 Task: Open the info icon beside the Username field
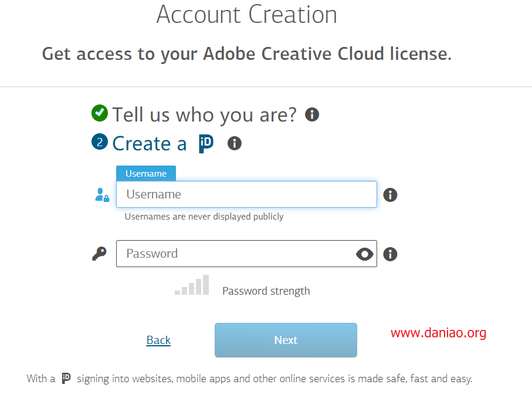click(390, 195)
